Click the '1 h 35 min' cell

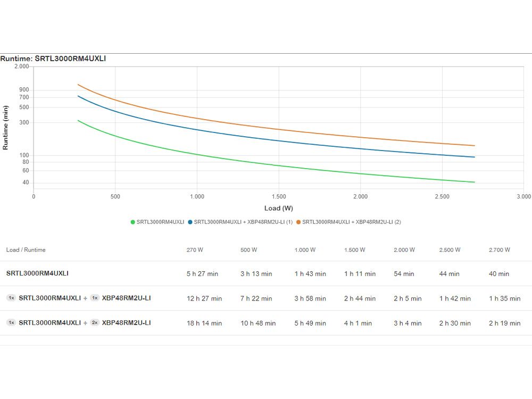[504, 298]
